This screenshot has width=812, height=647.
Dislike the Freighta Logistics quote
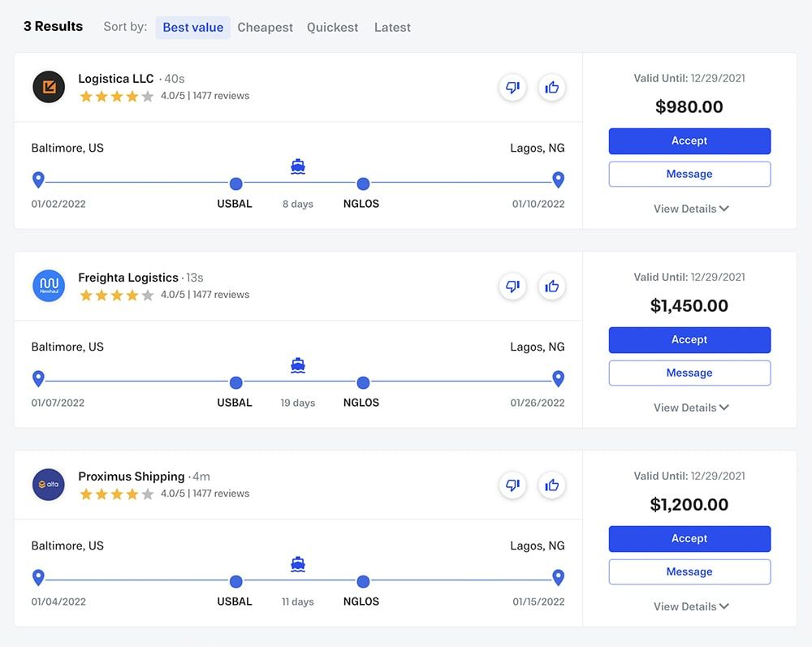pyautogui.click(x=512, y=287)
